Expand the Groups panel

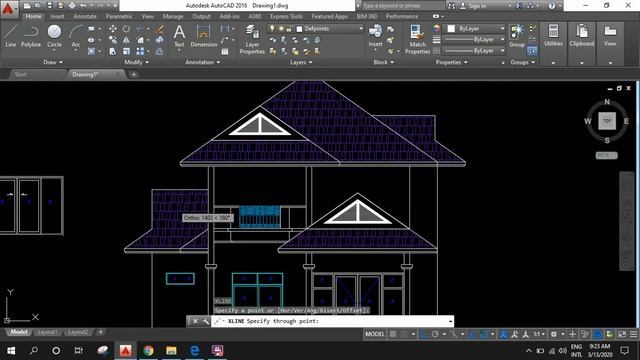point(523,62)
